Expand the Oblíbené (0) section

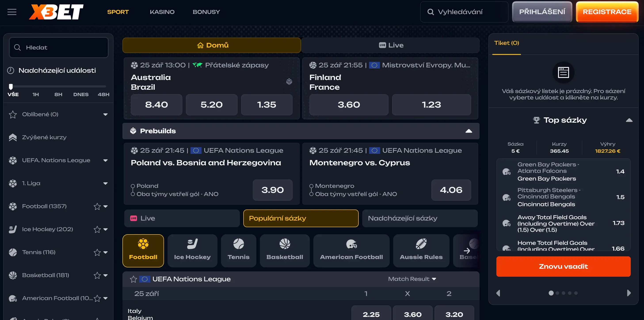click(105, 114)
